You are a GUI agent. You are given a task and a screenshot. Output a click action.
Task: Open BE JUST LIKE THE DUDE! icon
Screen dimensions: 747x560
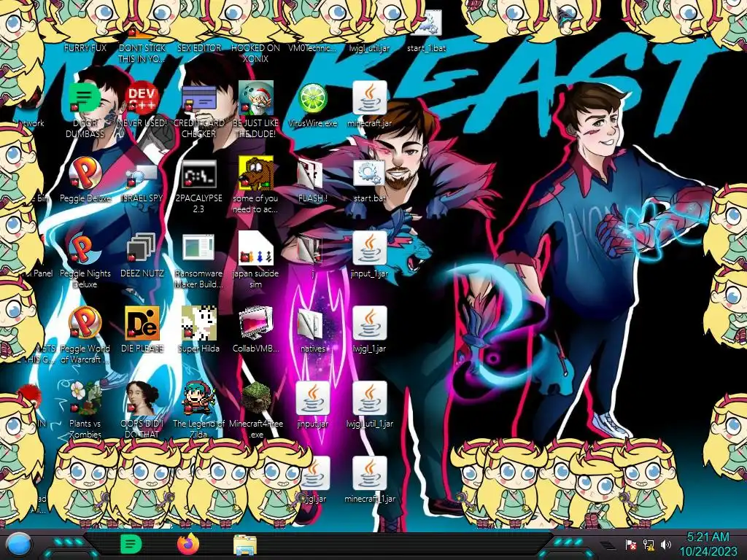(x=255, y=98)
